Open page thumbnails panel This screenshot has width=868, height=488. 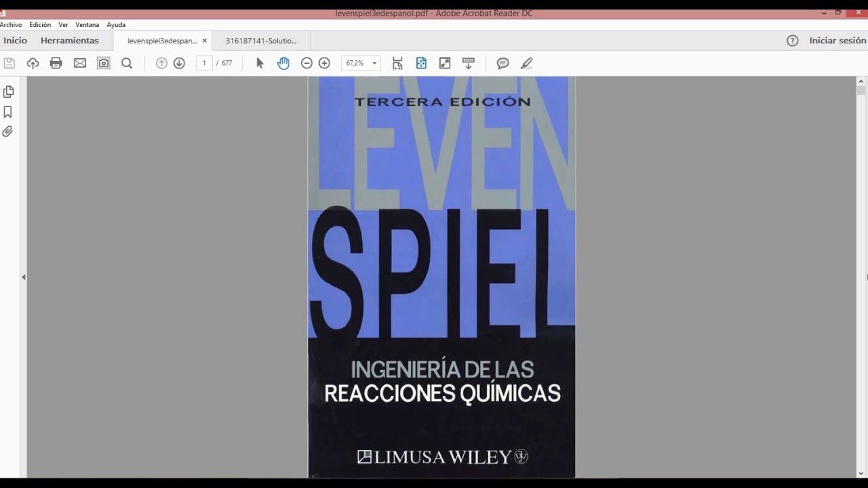coord(8,91)
